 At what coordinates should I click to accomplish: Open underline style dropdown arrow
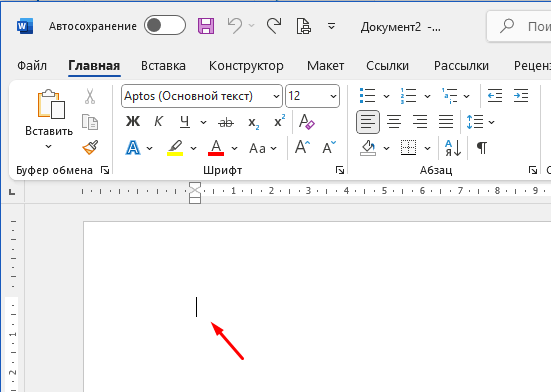point(203,122)
